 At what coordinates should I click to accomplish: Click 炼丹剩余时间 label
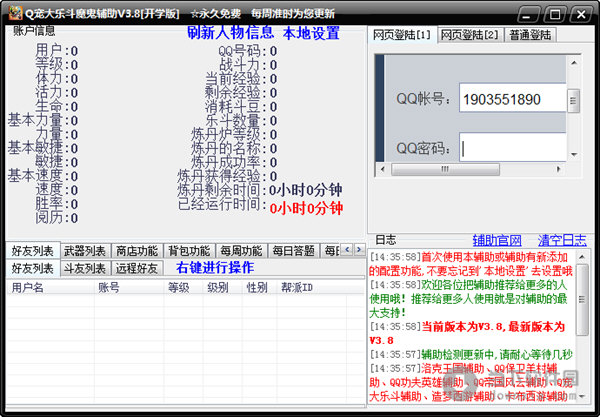(x=222, y=190)
